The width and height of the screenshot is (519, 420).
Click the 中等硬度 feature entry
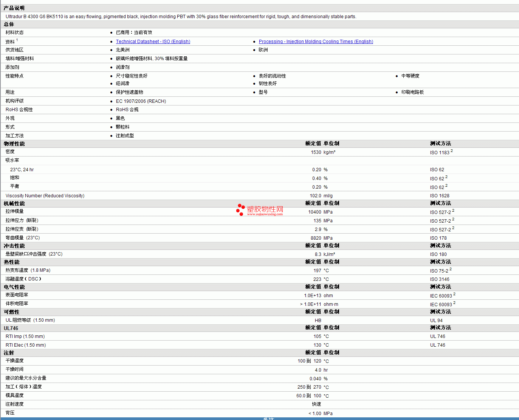tap(411, 76)
